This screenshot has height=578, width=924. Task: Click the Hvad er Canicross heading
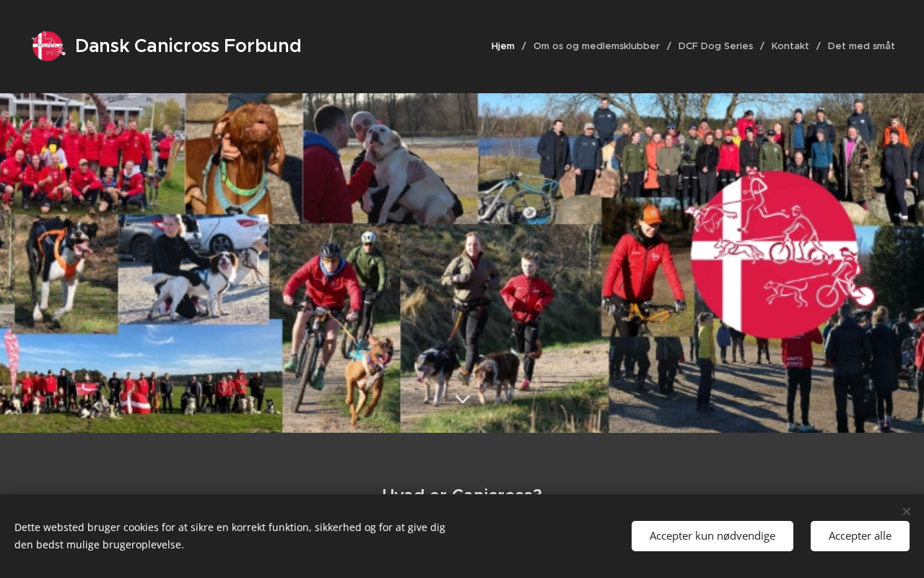click(462, 495)
